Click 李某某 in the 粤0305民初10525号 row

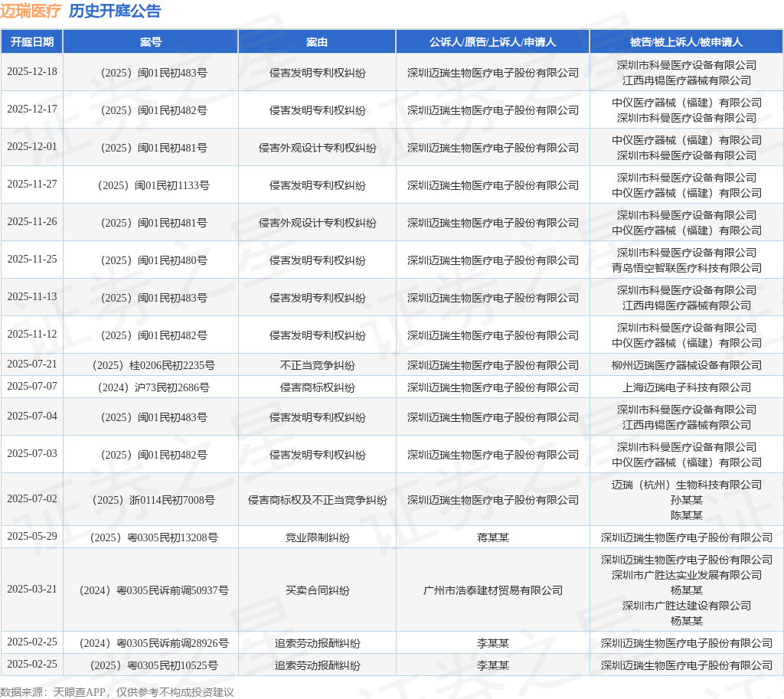pyautogui.click(x=493, y=665)
